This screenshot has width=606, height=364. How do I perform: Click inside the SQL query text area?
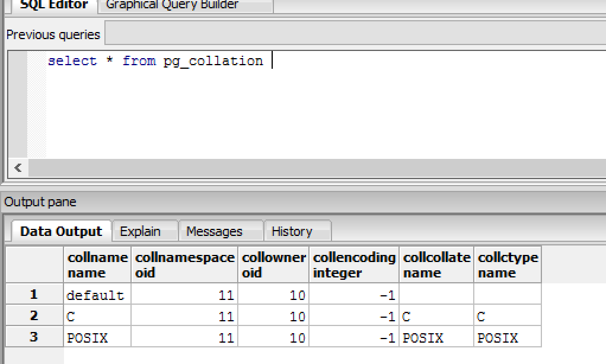pos(320,107)
